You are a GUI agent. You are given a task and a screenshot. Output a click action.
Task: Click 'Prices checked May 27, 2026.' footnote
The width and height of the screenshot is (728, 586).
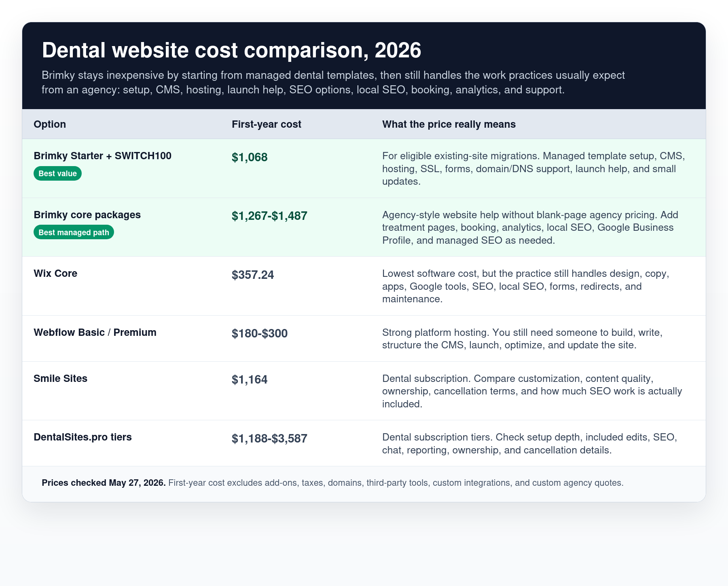tap(104, 483)
